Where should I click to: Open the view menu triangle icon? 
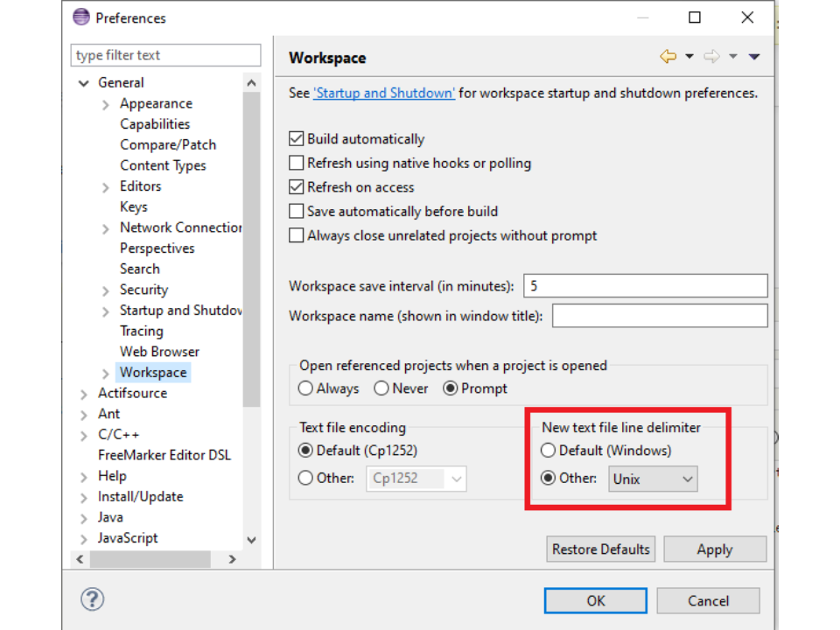[754, 57]
